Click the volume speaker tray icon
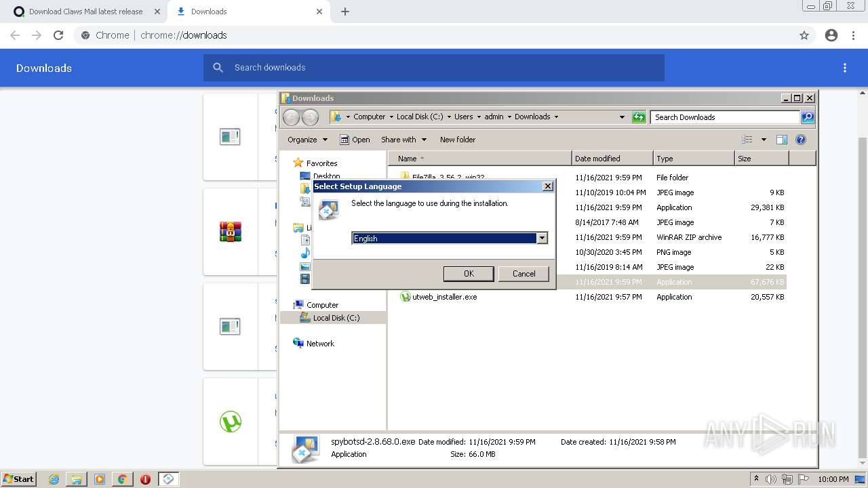 pyautogui.click(x=771, y=479)
